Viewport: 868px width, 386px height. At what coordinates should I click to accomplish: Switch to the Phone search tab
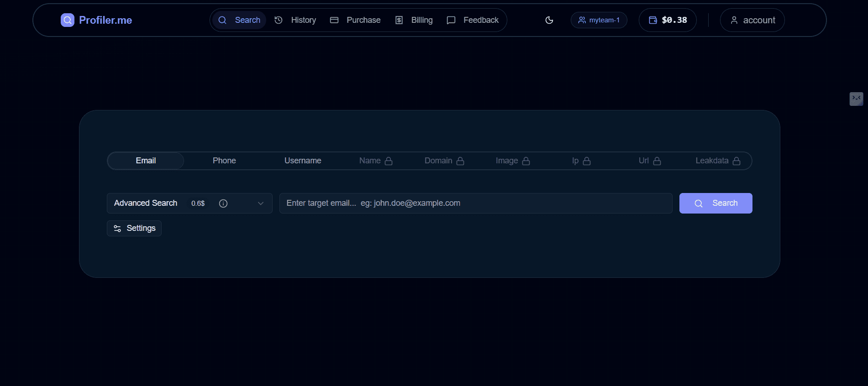click(x=224, y=161)
